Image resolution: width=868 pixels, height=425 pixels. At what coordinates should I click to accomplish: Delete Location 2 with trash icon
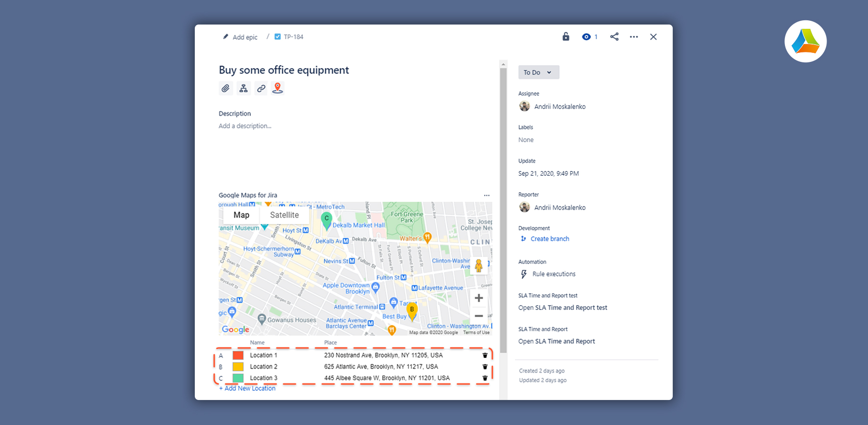tap(484, 366)
